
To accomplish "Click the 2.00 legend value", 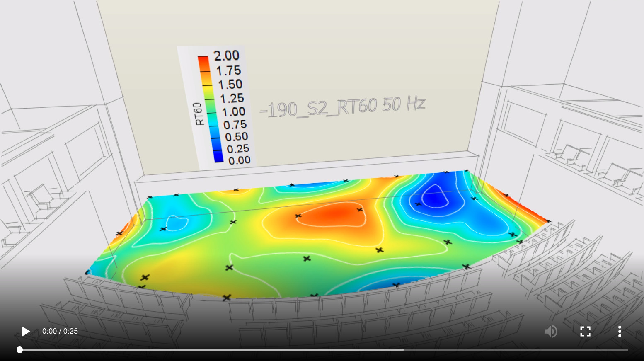I will [227, 56].
